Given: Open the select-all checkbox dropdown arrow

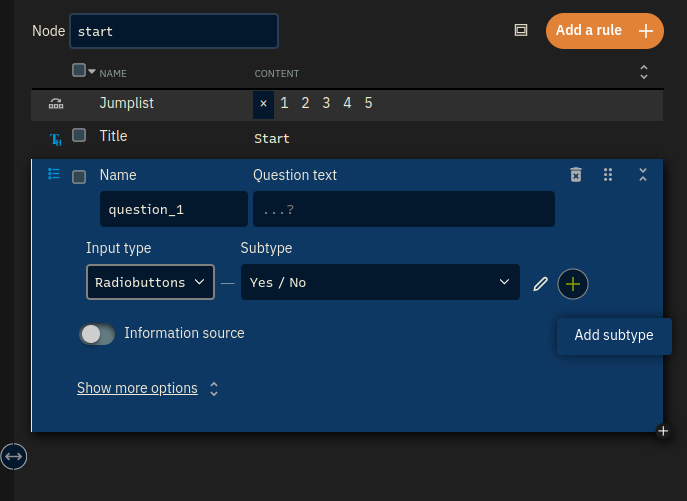Looking at the screenshot, I should pos(92,71).
